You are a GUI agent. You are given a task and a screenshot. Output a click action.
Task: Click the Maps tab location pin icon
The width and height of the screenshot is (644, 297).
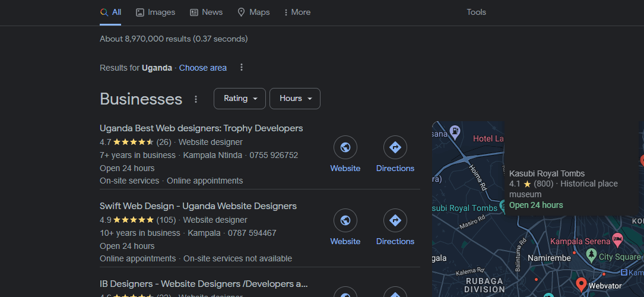(242, 12)
